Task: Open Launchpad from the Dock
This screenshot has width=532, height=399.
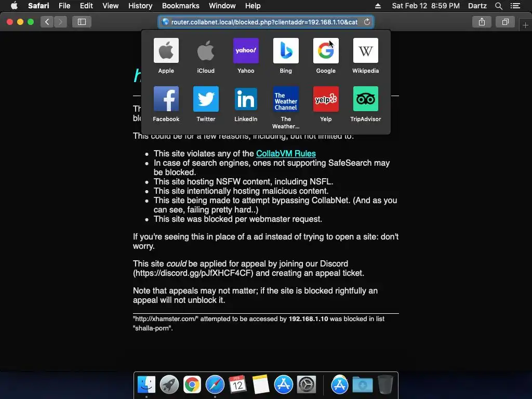Action: (x=169, y=384)
